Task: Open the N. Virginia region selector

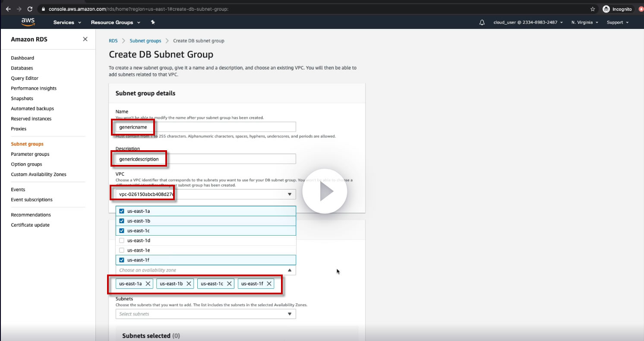Action: click(585, 22)
